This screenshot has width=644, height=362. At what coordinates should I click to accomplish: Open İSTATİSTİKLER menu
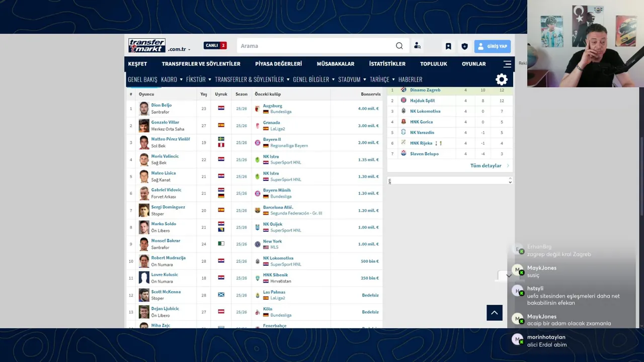coord(387,64)
